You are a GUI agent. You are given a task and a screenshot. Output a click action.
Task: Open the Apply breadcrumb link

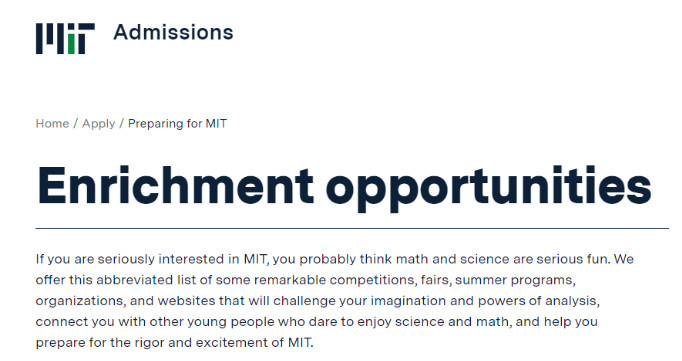[98, 124]
